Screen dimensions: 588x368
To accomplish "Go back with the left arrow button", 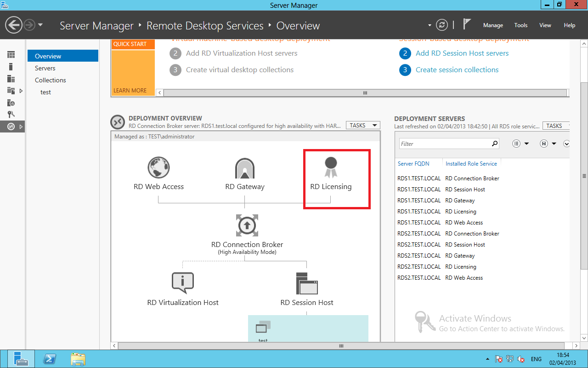I will point(14,25).
